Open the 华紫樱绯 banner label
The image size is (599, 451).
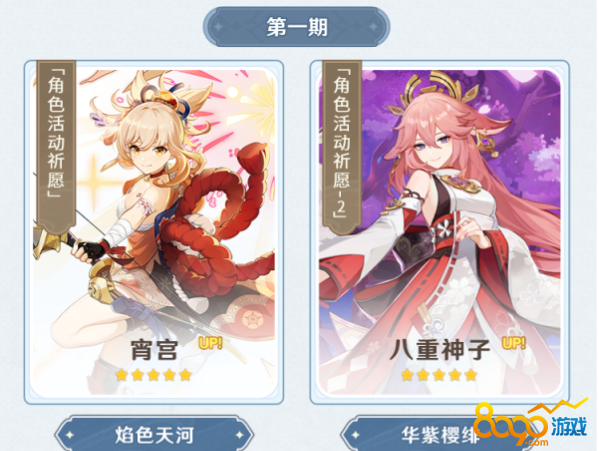439,435
